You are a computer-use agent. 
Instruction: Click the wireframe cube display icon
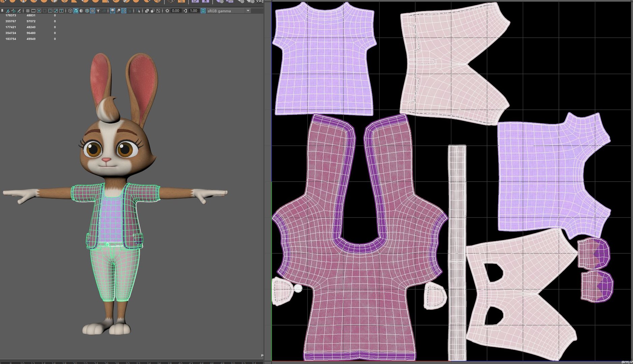coord(70,11)
